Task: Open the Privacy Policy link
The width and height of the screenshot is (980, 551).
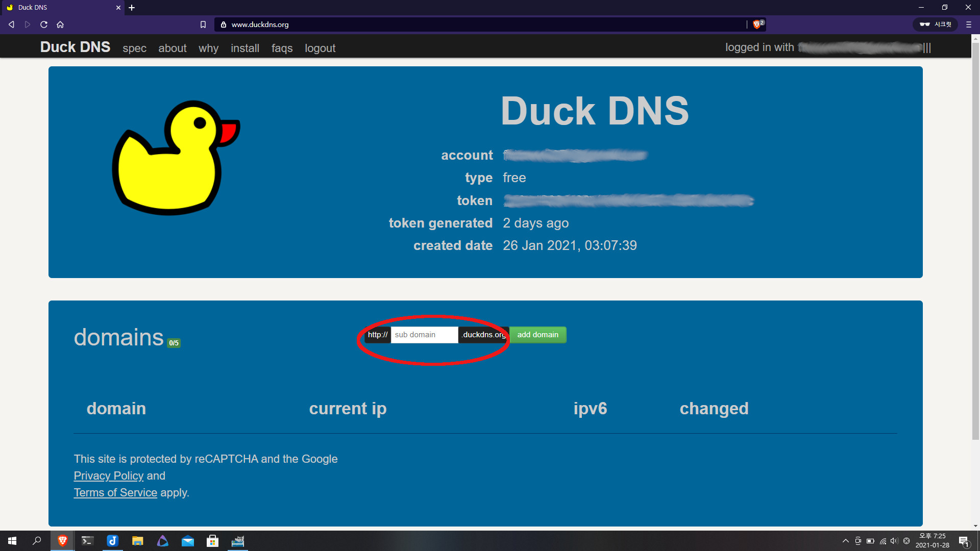Action: [108, 475]
